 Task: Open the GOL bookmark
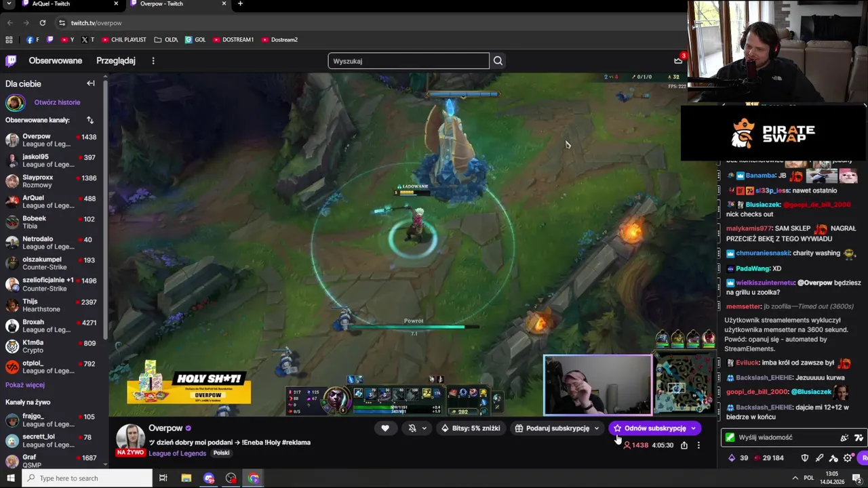pos(195,40)
